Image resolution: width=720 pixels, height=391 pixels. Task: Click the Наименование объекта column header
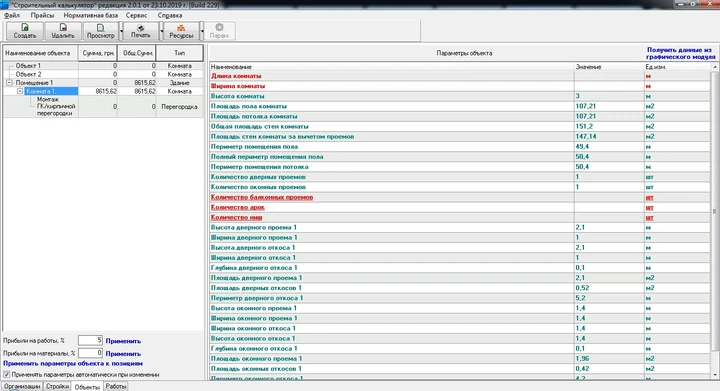tap(41, 53)
